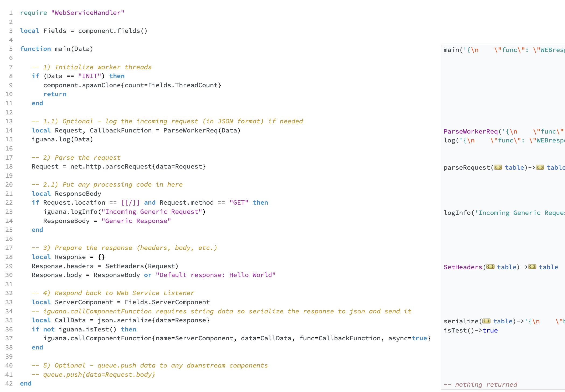The width and height of the screenshot is (565, 392).
Task: Click the SetHeaders input table icon
Action: tap(490, 267)
